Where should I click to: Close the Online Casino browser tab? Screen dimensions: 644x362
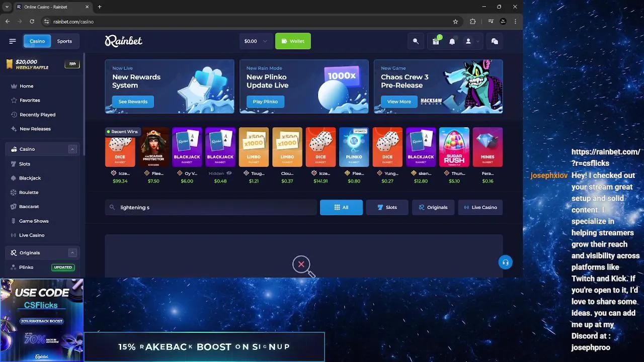click(87, 7)
